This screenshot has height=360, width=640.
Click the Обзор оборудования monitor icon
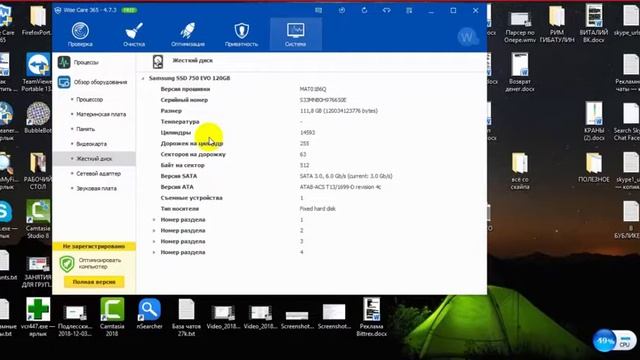point(64,82)
